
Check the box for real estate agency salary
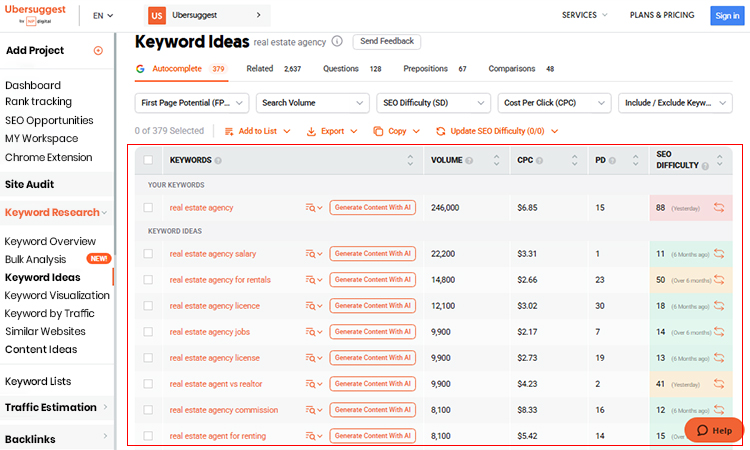point(148,253)
